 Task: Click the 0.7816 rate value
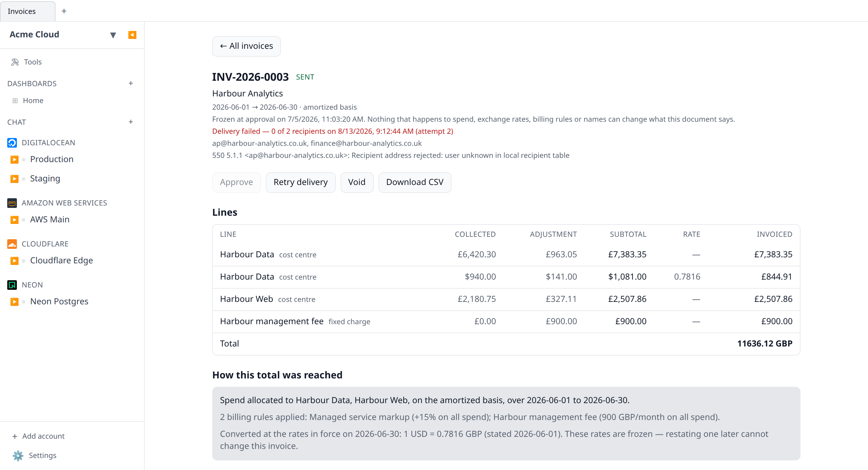(687, 277)
